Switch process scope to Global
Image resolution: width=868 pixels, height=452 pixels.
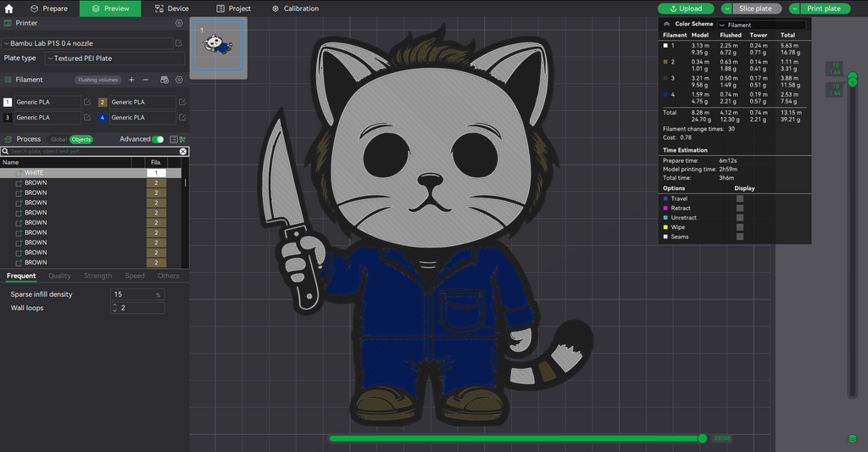pos(58,140)
